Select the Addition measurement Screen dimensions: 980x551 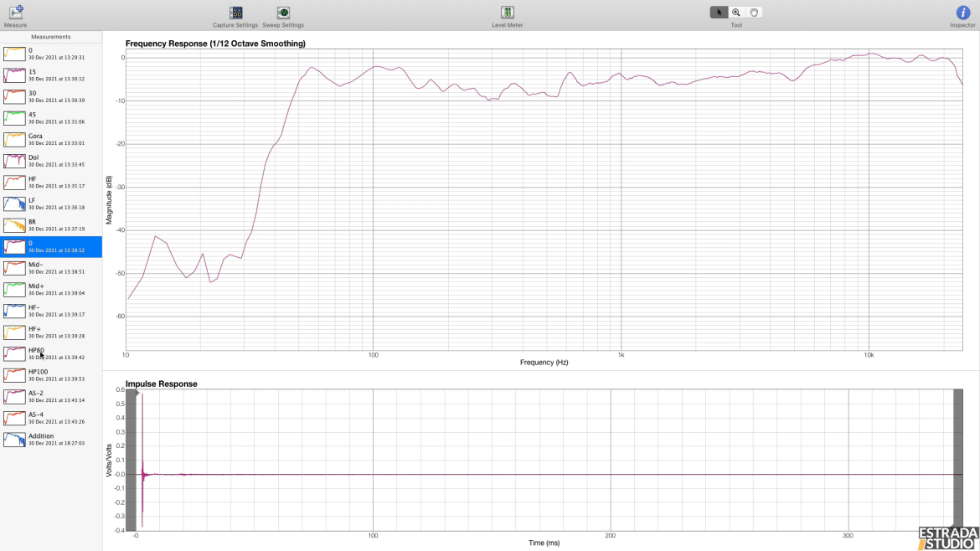pos(50,439)
